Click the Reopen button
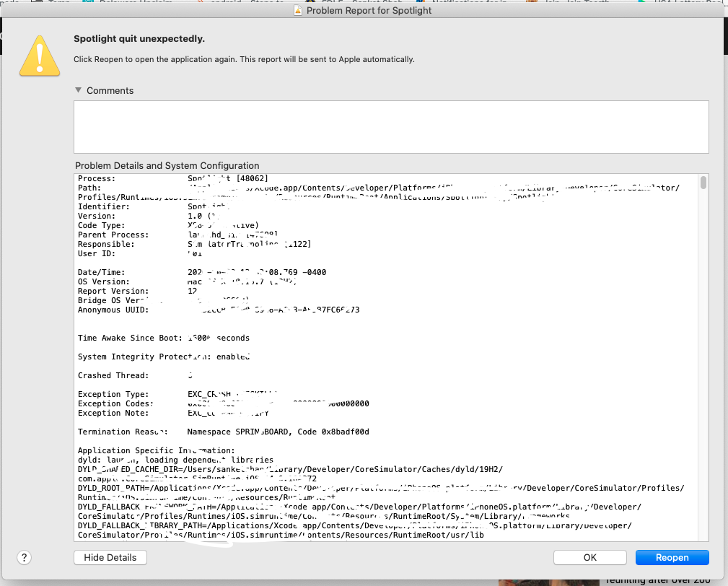Viewport: 728px width, 586px height. (672, 557)
